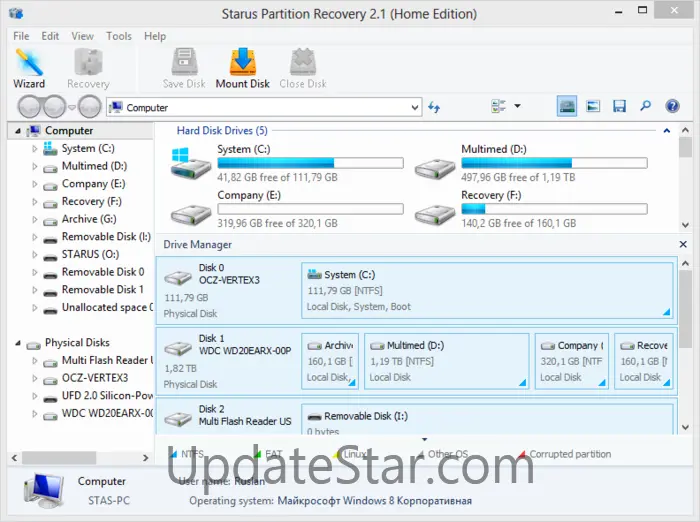The width and height of the screenshot is (700, 522).
Task: Select the System (C:) drive tile icon
Action: click(191, 164)
